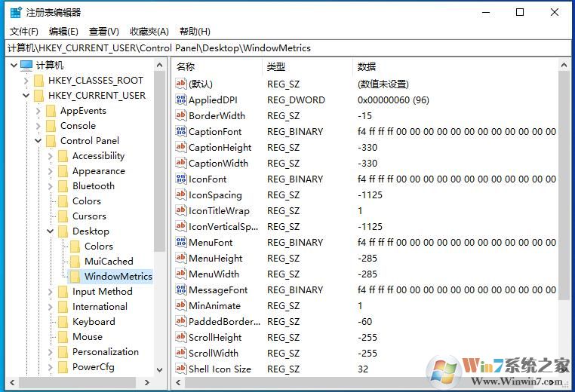Click the tree pane scroll-up arrow
Viewport: 575px width, 392px height.
[x=159, y=66]
